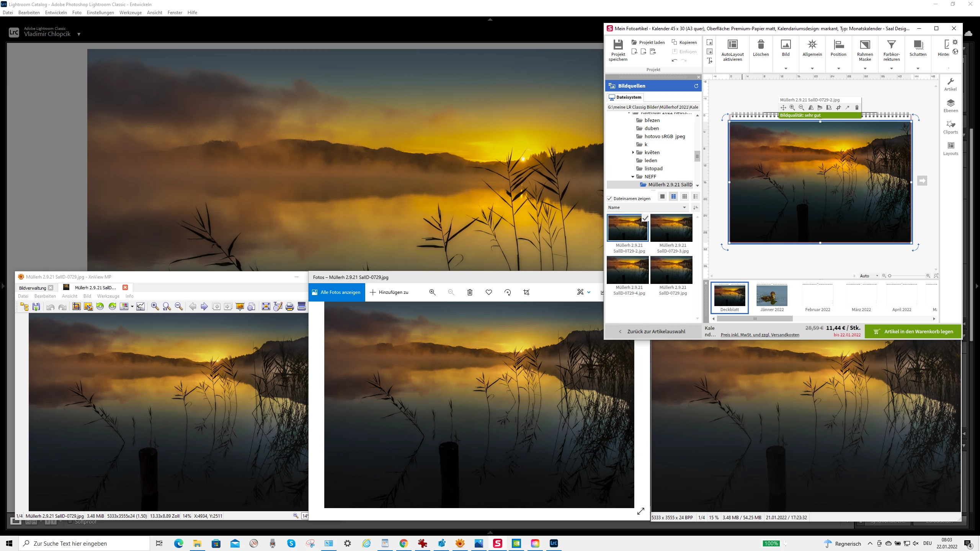The image size is (980, 551).
Task: Toggle the Softproof checkbox in Lightroom
Action: point(70,522)
